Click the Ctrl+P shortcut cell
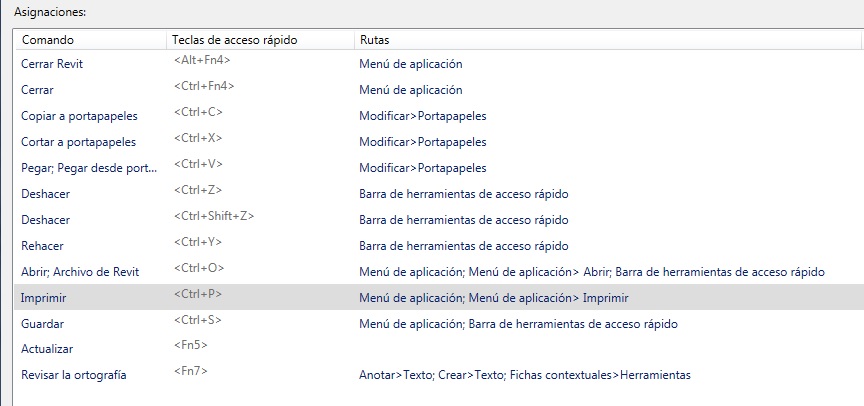 [x=197, y=294]
